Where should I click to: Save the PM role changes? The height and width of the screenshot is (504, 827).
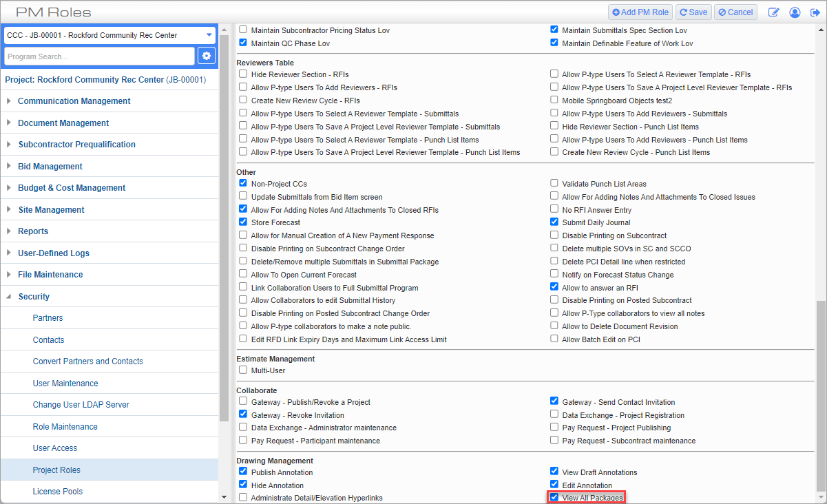[x=693, y=12]
